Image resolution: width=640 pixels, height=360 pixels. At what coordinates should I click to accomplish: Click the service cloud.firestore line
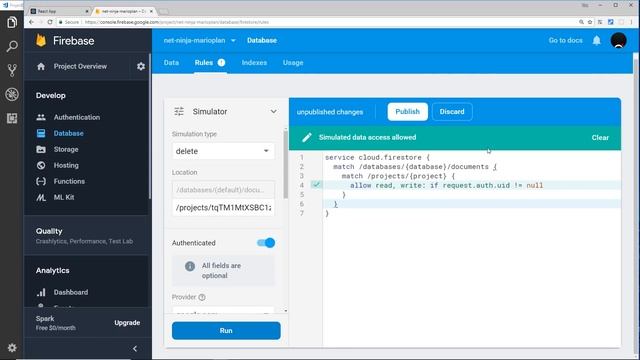point(377,157)
